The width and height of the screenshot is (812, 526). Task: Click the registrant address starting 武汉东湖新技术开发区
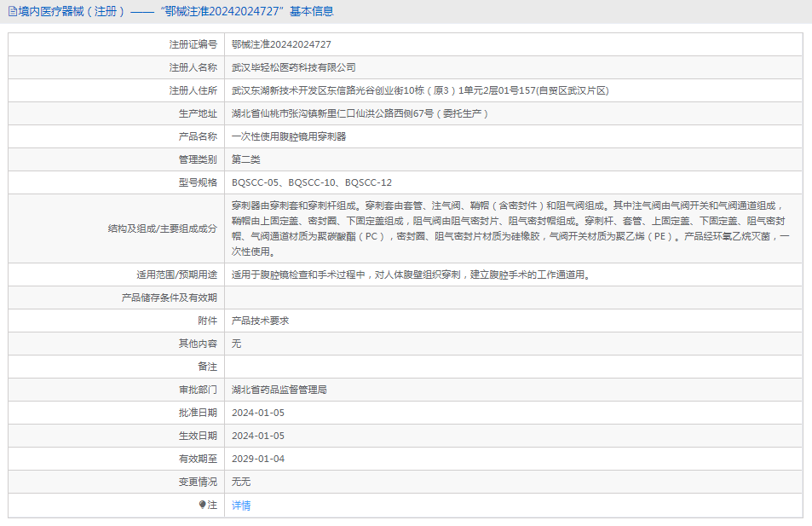(420, 90)
